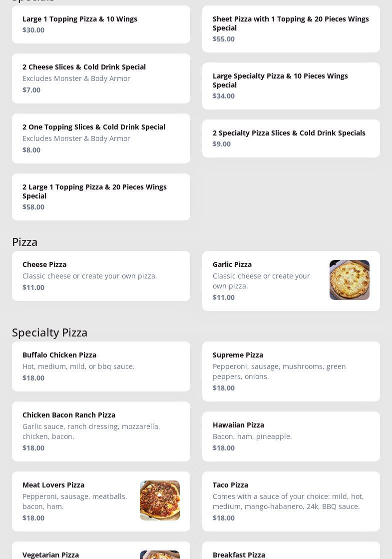Select the Supreme Pizza item

click(x=291, y=371)
